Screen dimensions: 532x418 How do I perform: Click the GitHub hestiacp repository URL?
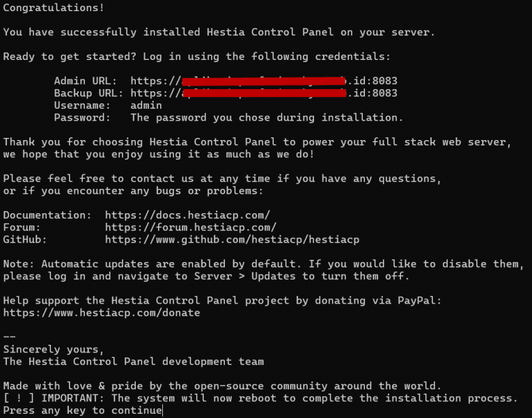coord(232,240)
